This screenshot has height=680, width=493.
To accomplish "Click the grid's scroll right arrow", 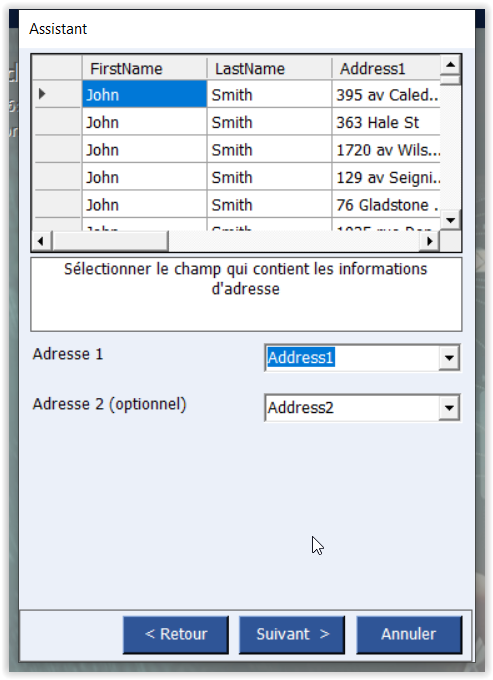I will coord(430,241).
